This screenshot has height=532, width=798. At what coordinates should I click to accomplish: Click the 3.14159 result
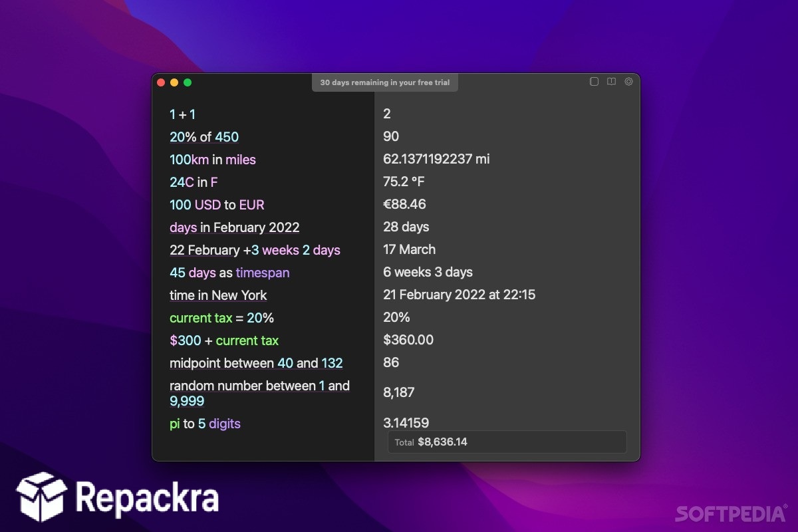tap(406, 423)
